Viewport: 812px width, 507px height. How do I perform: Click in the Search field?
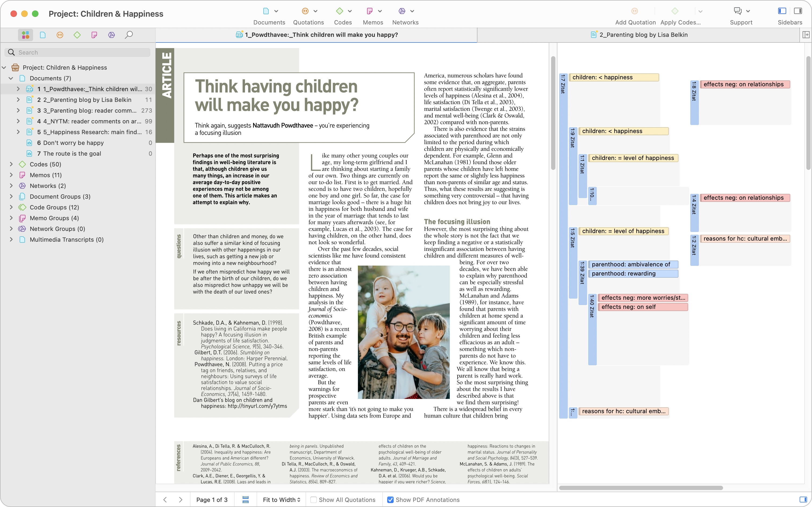pyautogui.click(x=80, y=52)
